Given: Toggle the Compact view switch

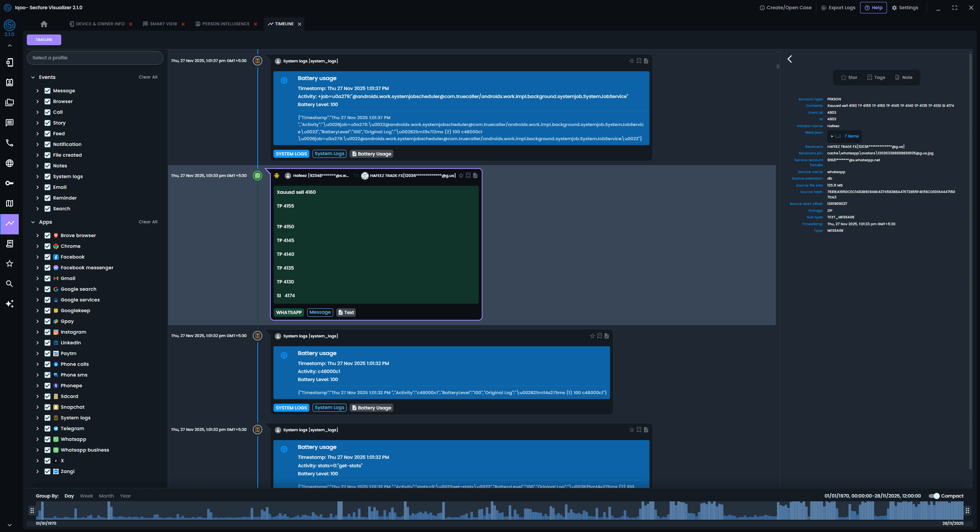Looking at the screenshot, I should pyautogui.click(x=934, y=496).
